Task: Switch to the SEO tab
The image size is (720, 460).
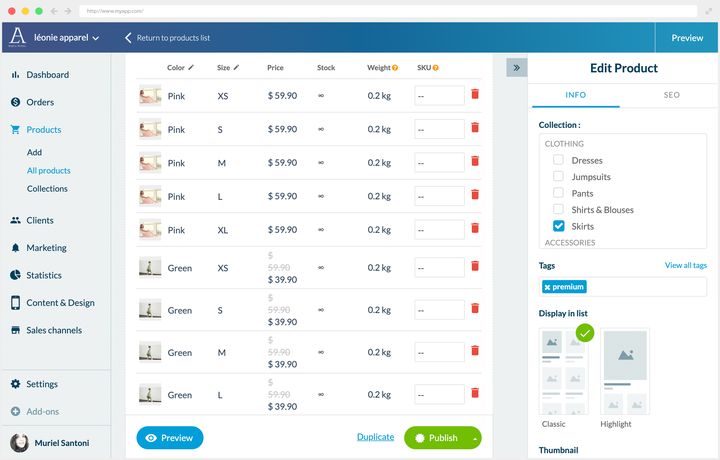Action: [671, 95]
